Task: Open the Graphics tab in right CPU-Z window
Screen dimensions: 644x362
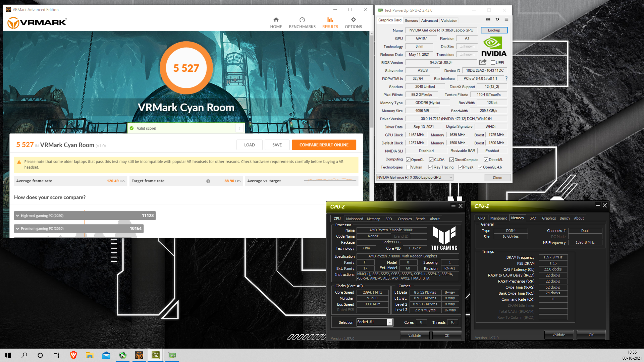Action: 549,218
